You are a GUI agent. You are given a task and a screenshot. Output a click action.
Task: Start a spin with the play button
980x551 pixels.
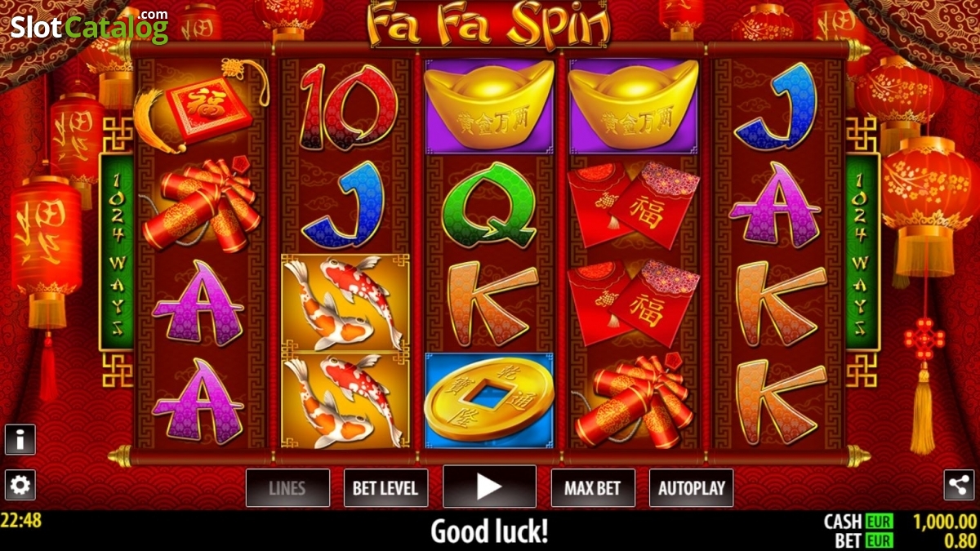pos(489,487)
